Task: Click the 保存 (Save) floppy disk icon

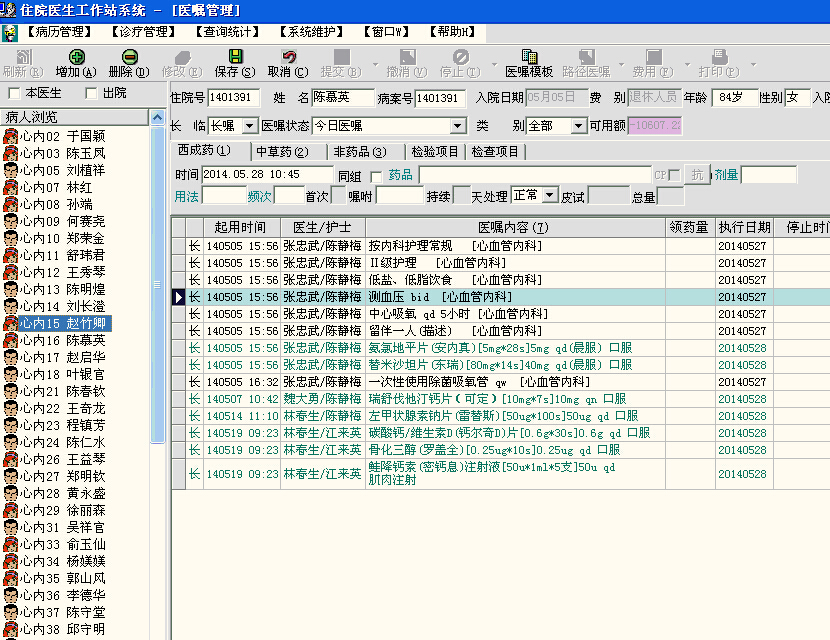Action: pos(234,57)
